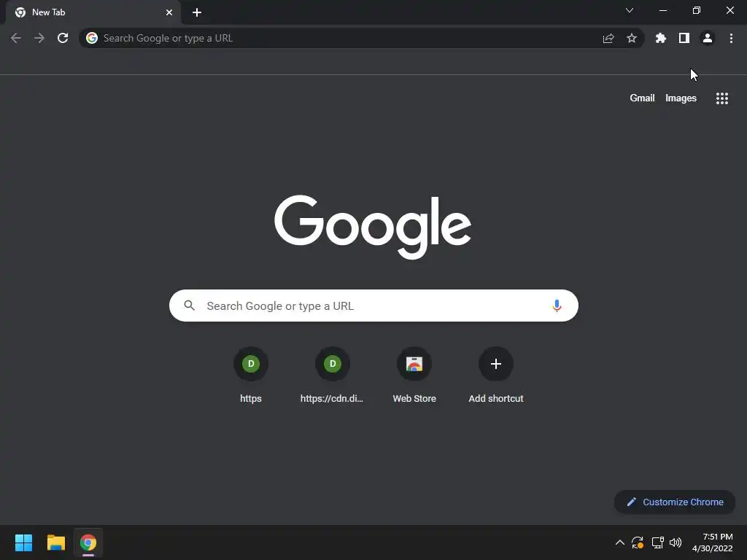Restore down the Chrome window

pos(697,10)
